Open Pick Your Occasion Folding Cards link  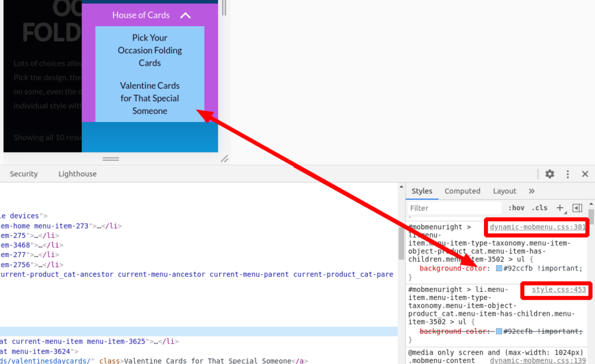150,51
